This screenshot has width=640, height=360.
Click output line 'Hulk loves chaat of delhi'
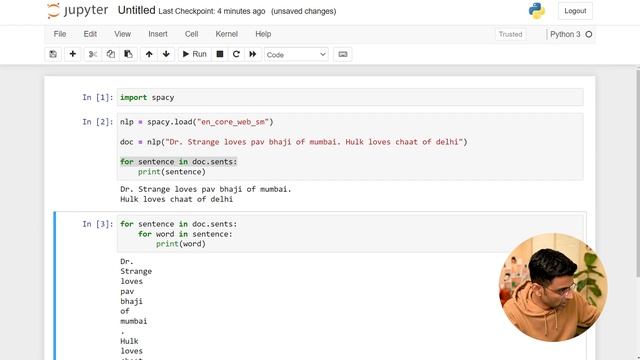[176, 199]
